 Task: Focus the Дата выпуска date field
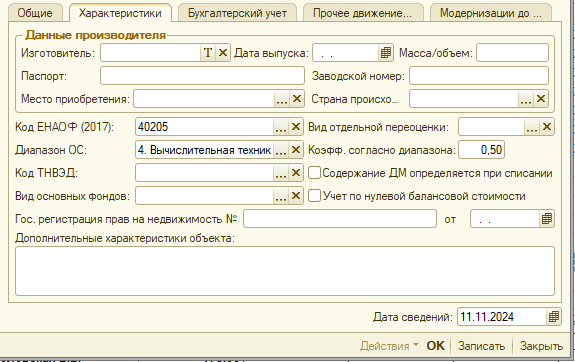pos(345,53)
